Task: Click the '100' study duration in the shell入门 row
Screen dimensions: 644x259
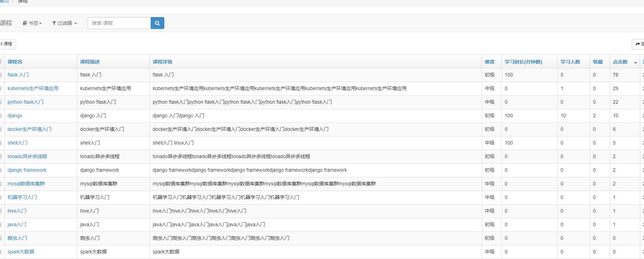Action: [509, 143]
